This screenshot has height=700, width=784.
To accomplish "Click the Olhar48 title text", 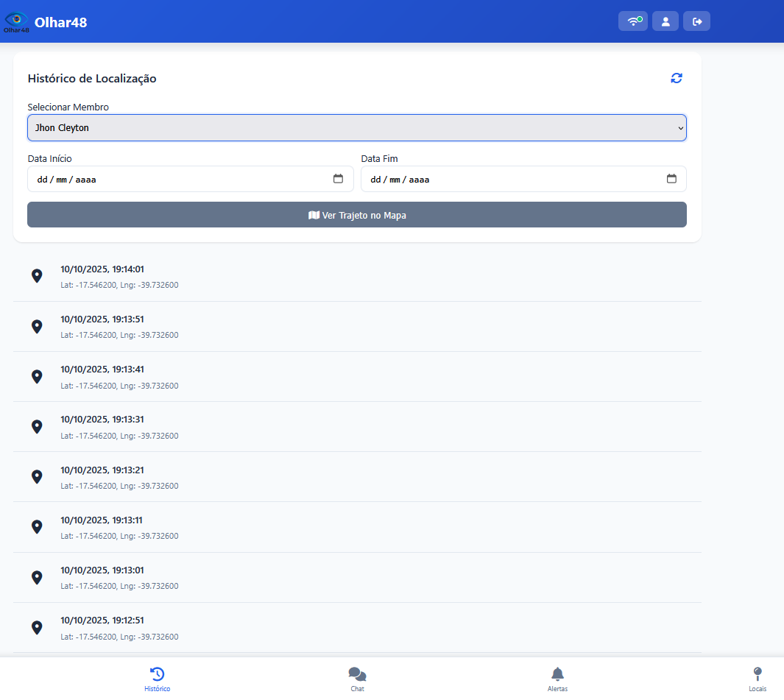I will tap(60, 22).
